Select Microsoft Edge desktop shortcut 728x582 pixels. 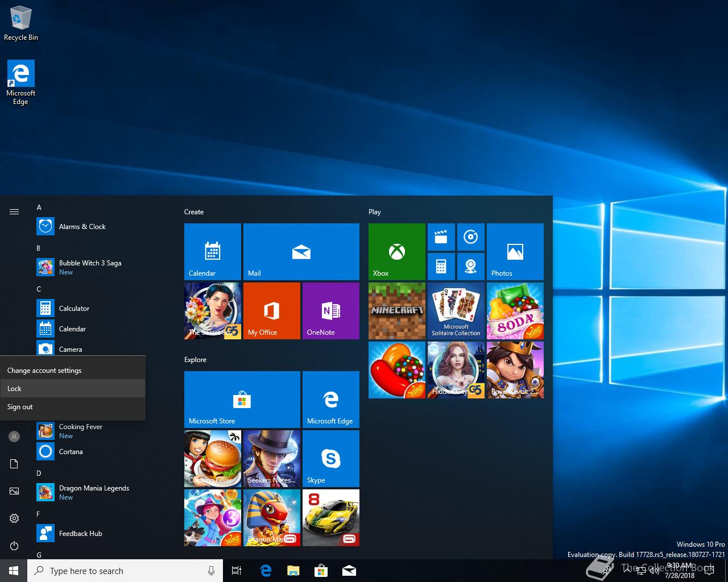point(21,82)
